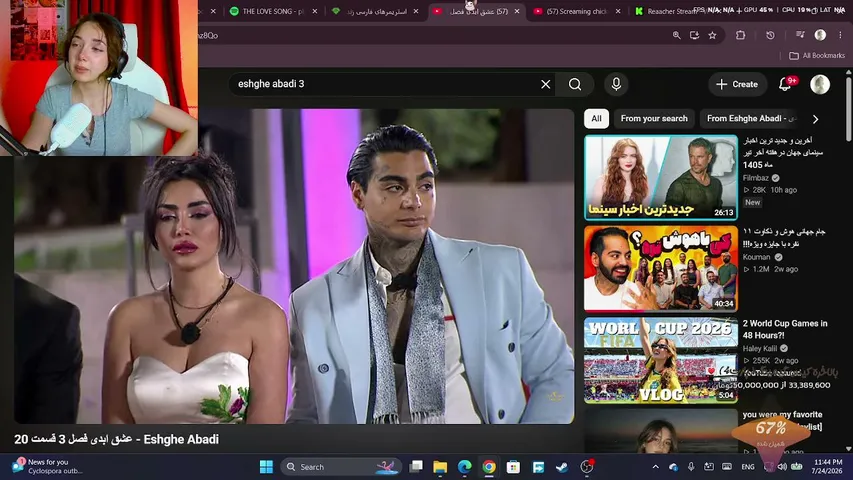Open the 'News for you' widget
This screenshot has height=480, width=853.
click(47, 466)
